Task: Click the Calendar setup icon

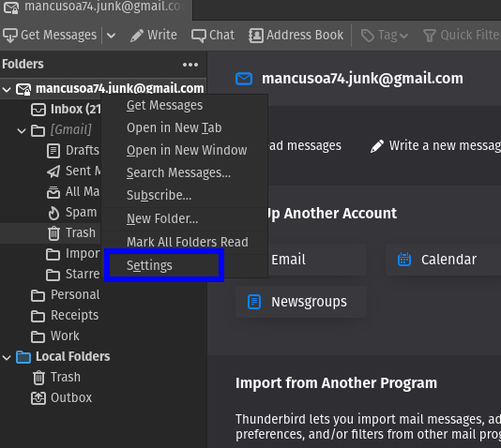Action: pyautogui.click(x=404, y=259)
